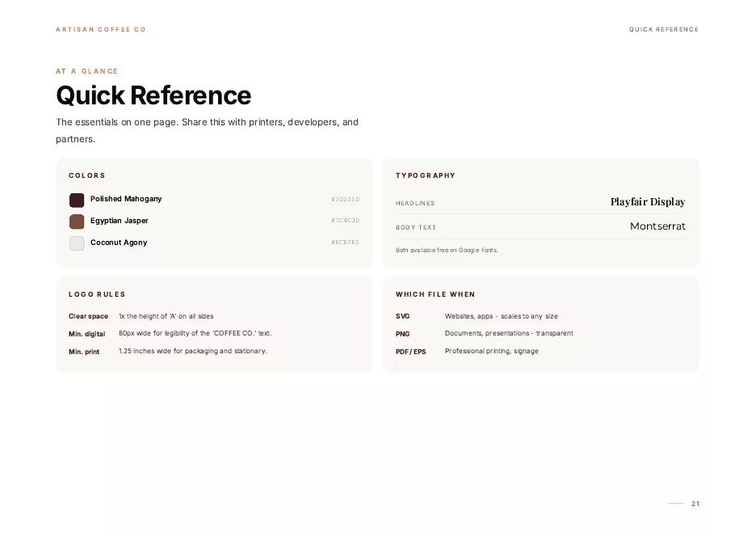Select the "HEADLINES" label
Screen dimensions: 756x536
click(x=415, y=203)
